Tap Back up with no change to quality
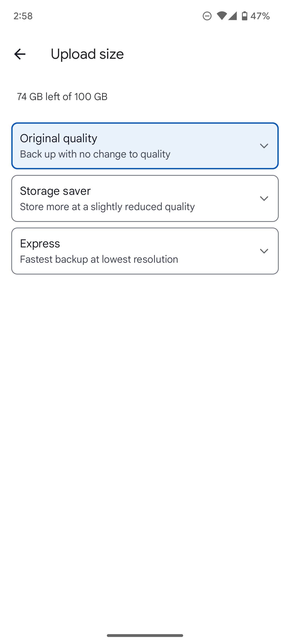Image resolution: width=290 pixels, height=644 pixels. pos(95,154)
